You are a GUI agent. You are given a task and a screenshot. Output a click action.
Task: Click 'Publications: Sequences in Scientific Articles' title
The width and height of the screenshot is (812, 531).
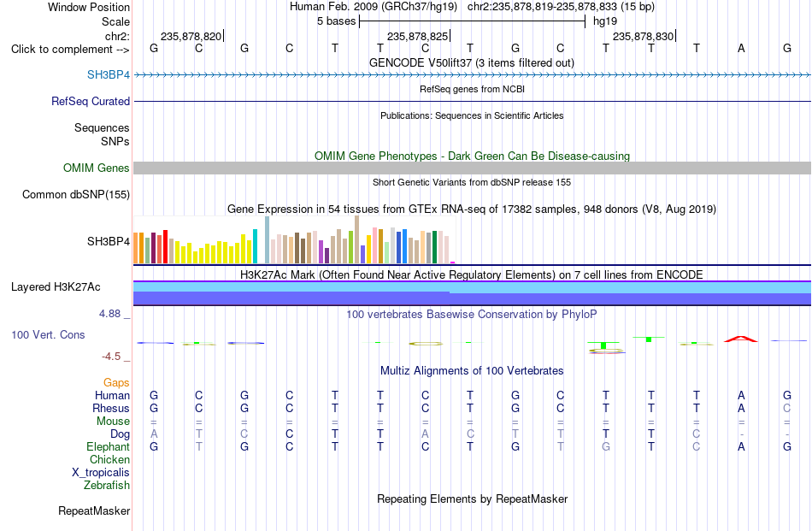click(472, 115)
